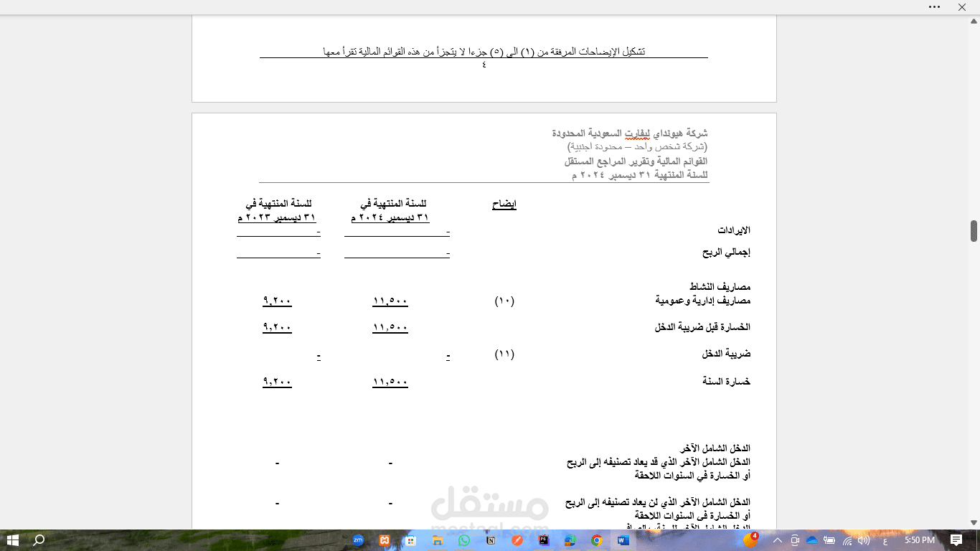Click the '٣١ ديسمبر ٢٠٢٣ م' column header
This screenshot has height=551, width=980.
pyautogui.click(x=276, y=217)
